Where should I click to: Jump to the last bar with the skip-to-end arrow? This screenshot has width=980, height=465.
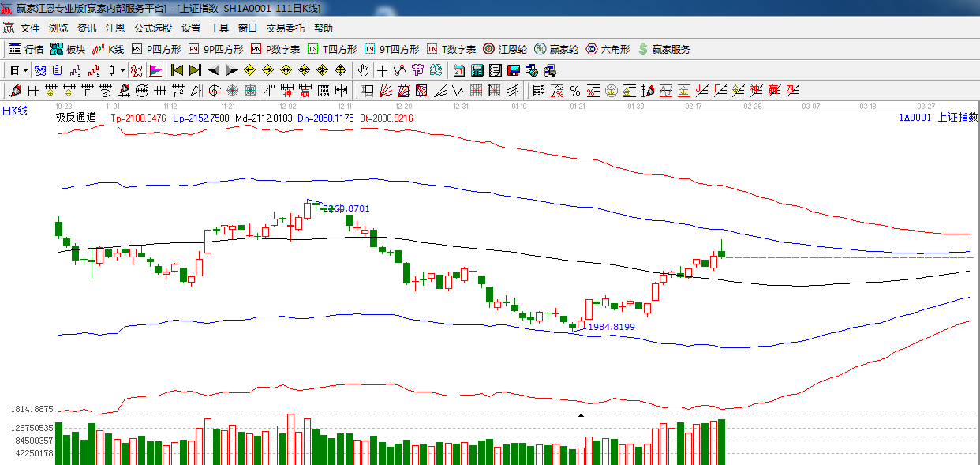click(195, 70)
